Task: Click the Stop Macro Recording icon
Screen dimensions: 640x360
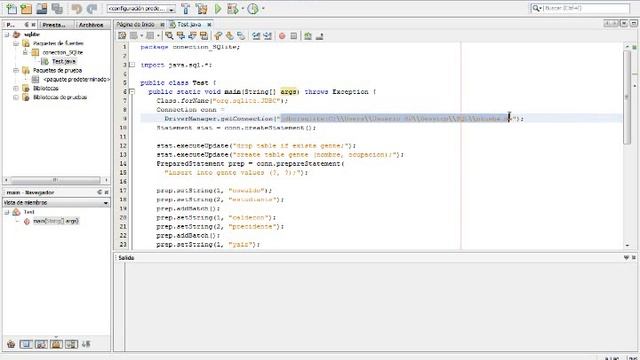Action: pyautogui.click(x=293, y=36)
